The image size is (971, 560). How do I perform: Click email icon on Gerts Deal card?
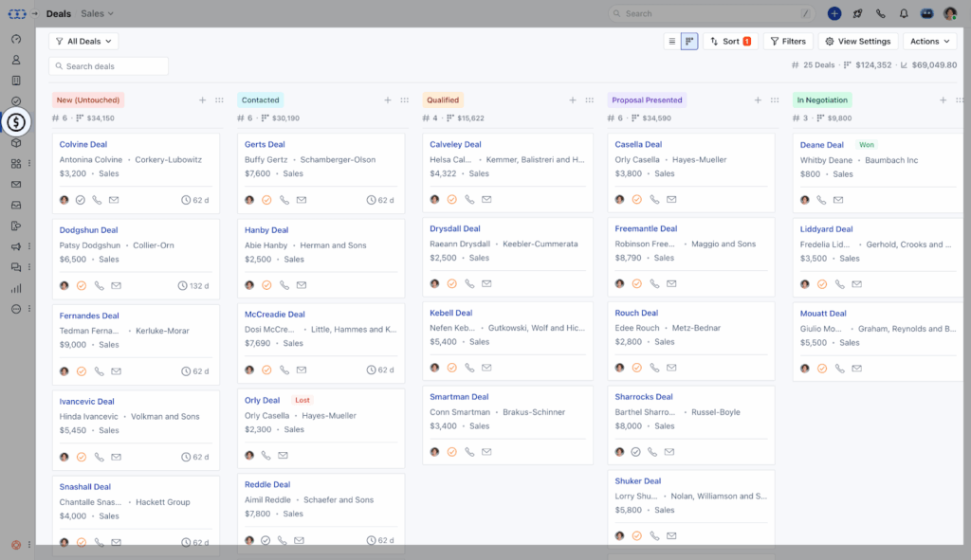302,200
